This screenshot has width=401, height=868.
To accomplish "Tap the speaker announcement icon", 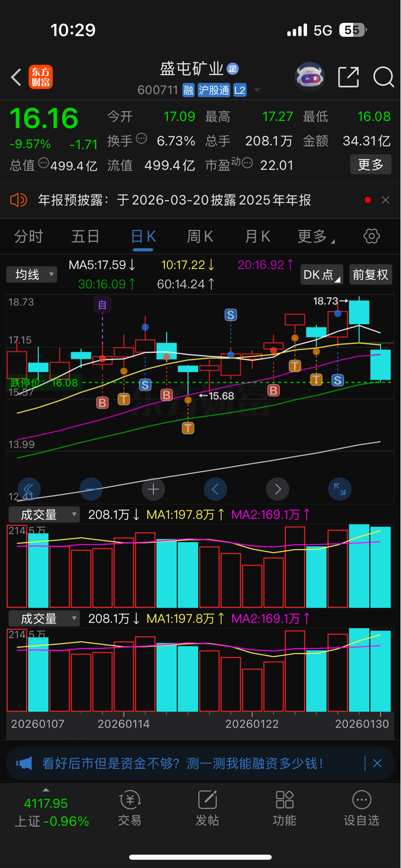I will pyautogui.click(x=19, y=200).
